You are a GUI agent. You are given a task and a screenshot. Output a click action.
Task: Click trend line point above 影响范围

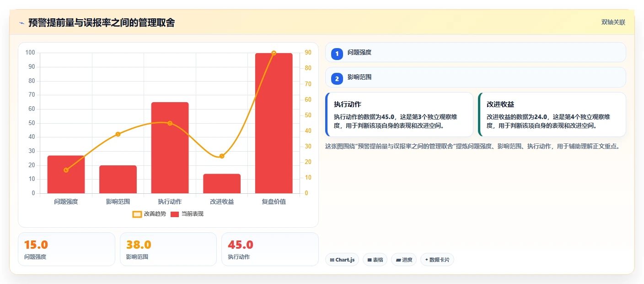[118, 134]
